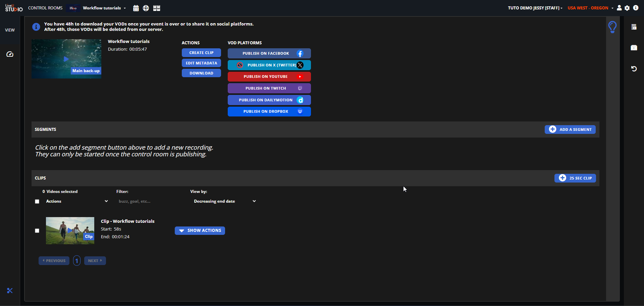Click the Duration 00:05:47 text
Screen dimensions: 644x306
(x=127, y=49)
